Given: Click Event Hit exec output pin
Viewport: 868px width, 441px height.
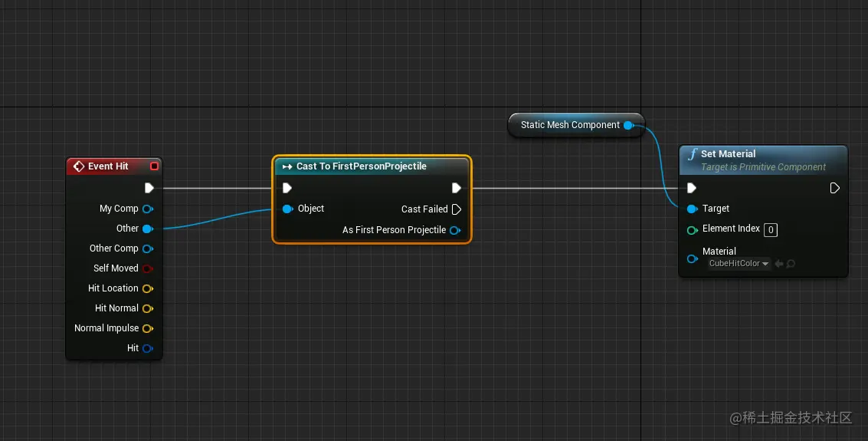Looking at the screenshot, I should tap(149, 188).
